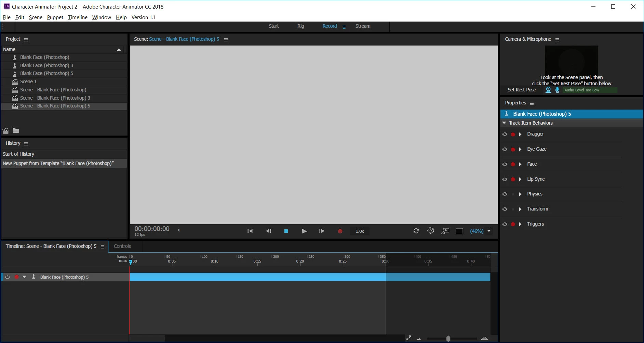
Task: Click the puppet icon beside Blank Face (Photoshop) 3
Action: click(x=15, y=65)
